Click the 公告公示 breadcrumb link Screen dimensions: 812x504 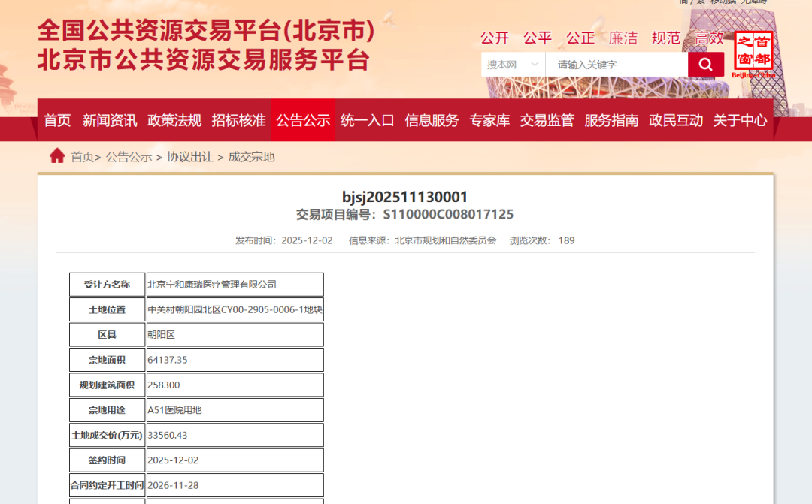coord(128,156)
